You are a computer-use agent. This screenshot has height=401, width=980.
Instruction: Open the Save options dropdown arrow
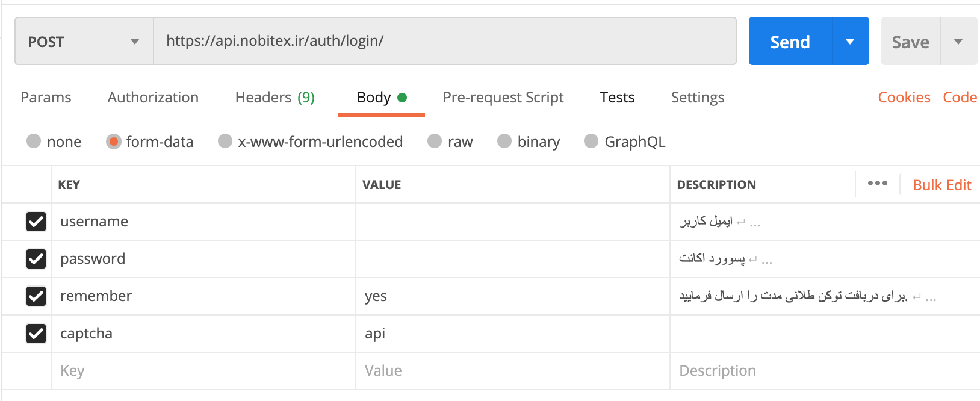tap(958, 42)
